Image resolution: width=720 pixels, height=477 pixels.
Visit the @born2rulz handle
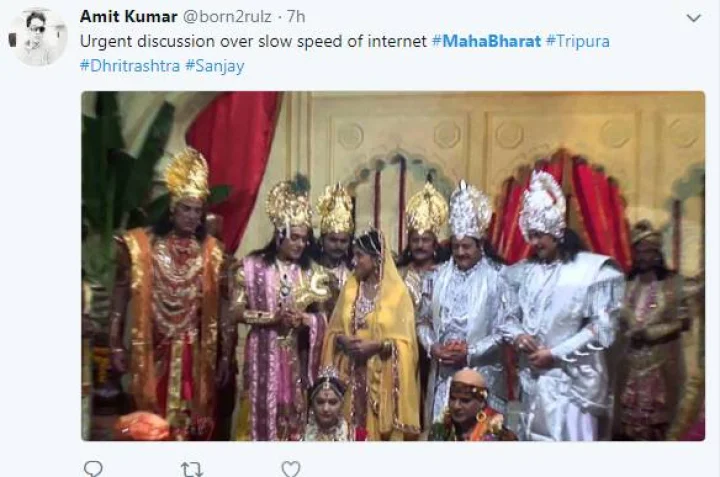pos(227,17)
